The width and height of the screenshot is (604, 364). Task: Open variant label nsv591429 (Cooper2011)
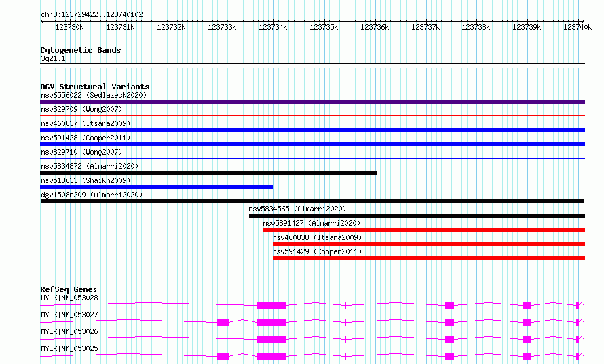click(317, 251)
